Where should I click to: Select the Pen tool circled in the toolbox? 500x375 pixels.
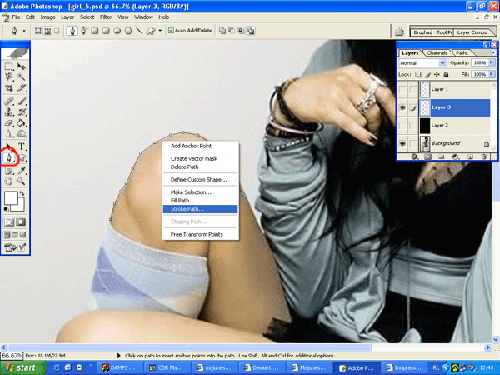(x=9, y=158)
